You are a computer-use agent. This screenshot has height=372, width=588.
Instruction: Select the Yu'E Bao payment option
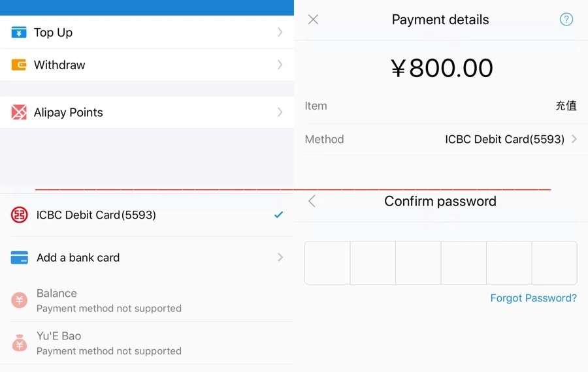(x=59, y=337)
